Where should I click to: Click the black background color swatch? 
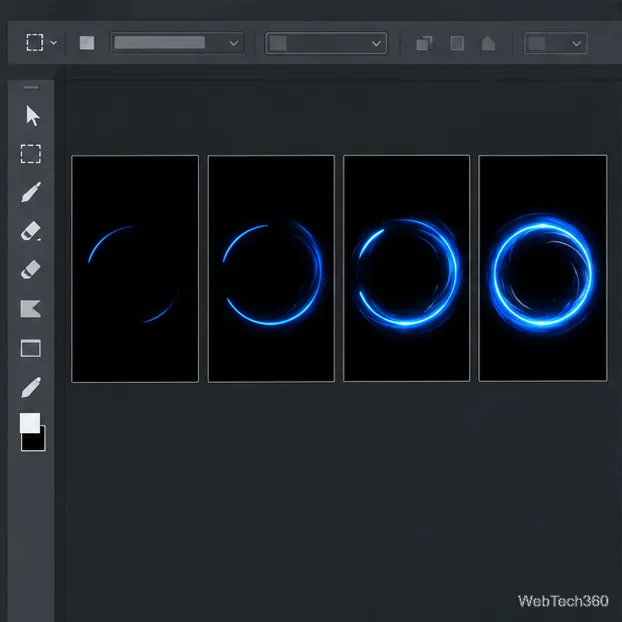tap(34, 441)
